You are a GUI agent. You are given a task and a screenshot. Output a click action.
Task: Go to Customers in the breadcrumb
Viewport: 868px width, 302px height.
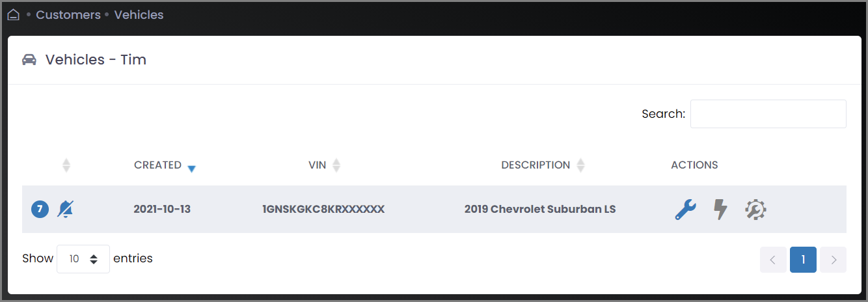[68, 14]
